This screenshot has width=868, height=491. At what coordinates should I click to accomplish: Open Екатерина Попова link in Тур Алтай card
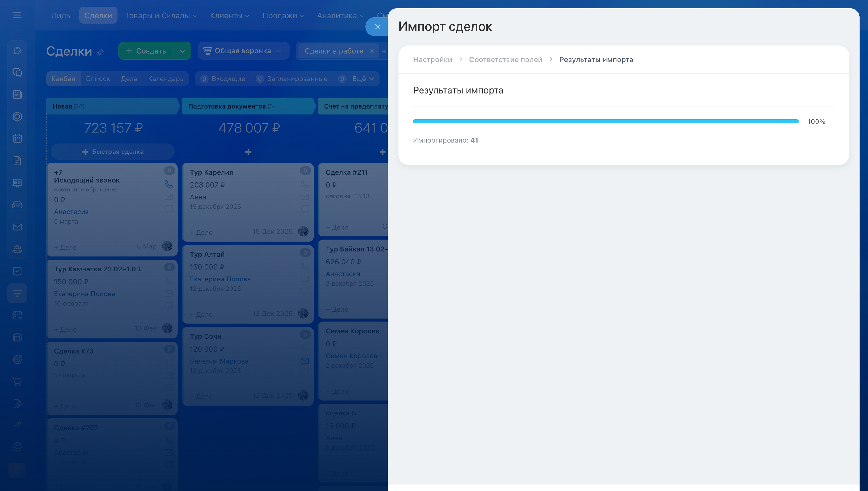[x=220, y=279]
